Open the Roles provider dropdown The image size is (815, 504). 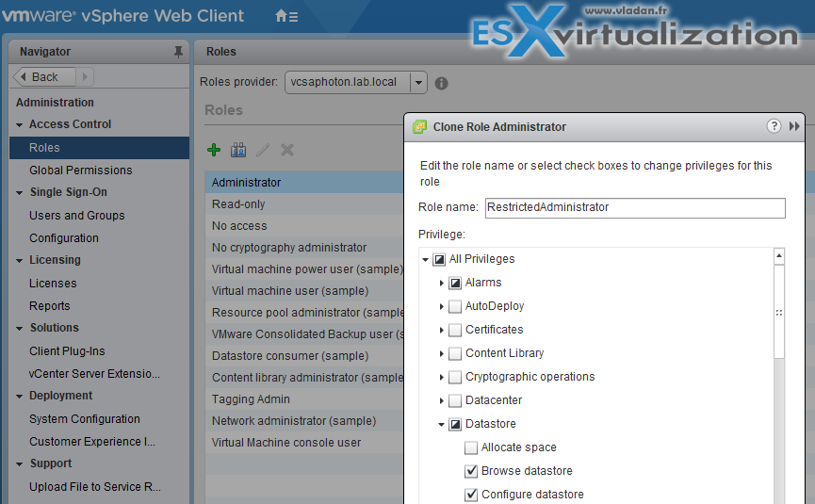point(418,83)
